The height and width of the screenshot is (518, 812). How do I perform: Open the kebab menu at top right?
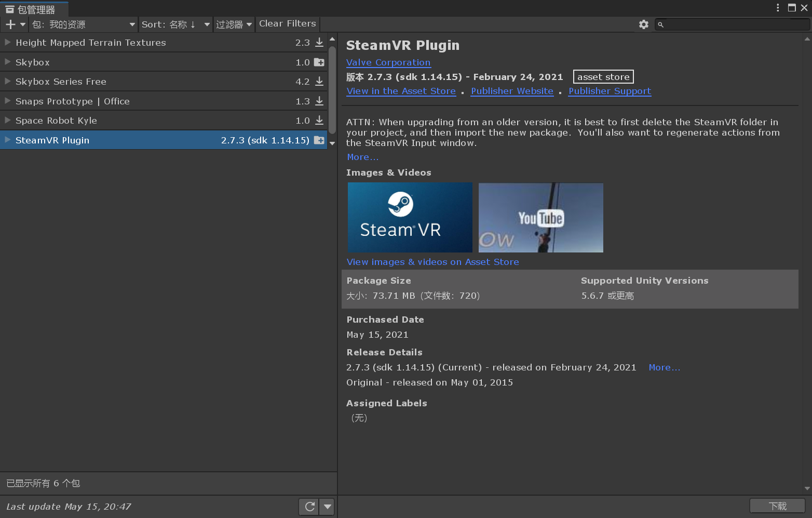(x=777, y=8)
